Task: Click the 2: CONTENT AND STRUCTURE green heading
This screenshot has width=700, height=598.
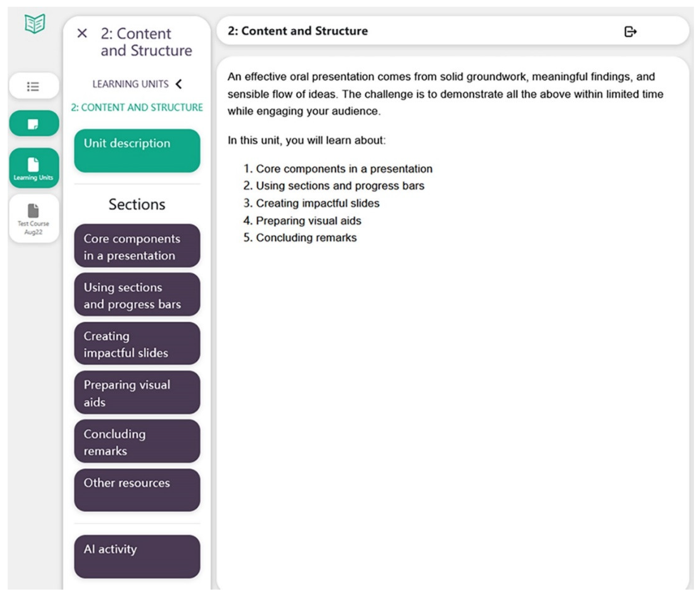Action: [x=137, y=107]
